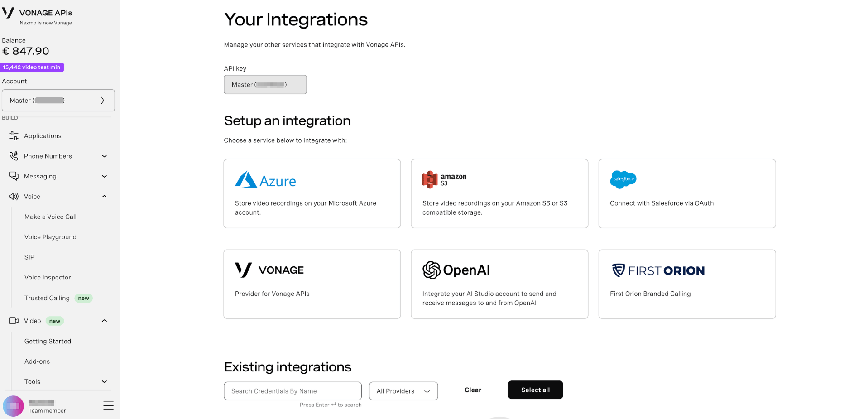Viewport: 868px width, 419px height.
Task: Choose the OpenAI AI Studio integration card
Action: click(x=499, y=284)
